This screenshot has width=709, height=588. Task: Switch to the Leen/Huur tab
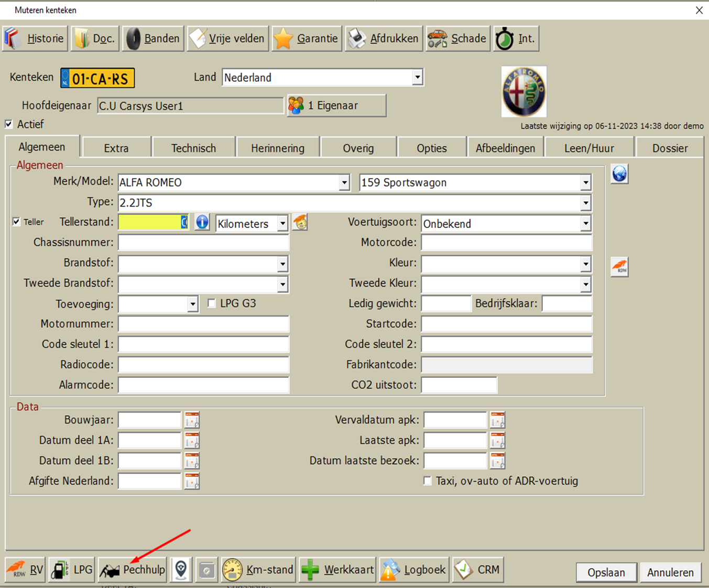point(589,148)
